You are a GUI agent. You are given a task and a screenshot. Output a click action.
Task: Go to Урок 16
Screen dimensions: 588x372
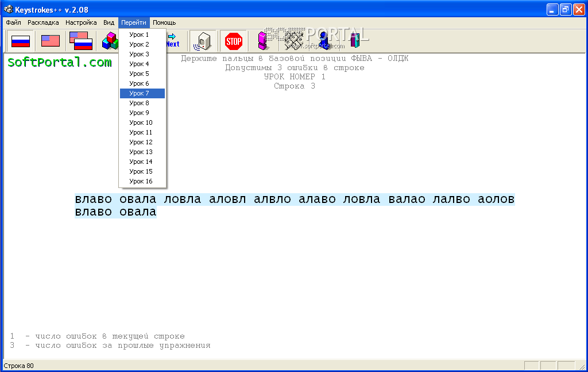142,181
